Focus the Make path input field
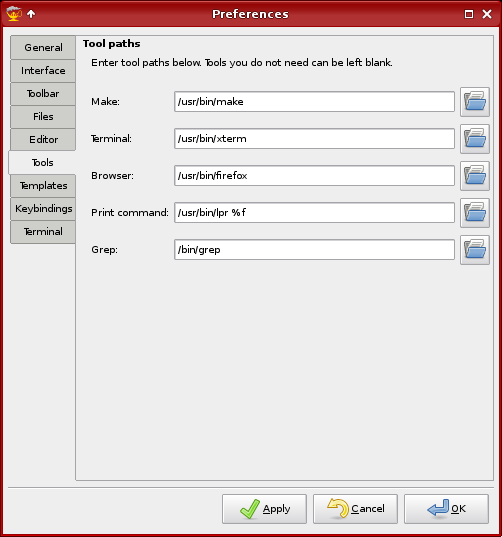502x537 pixels. [x=314, y=102]
